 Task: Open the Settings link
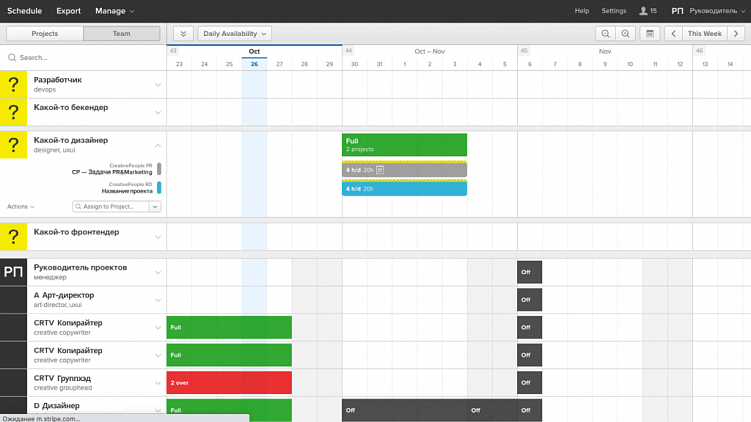(614, 11)
